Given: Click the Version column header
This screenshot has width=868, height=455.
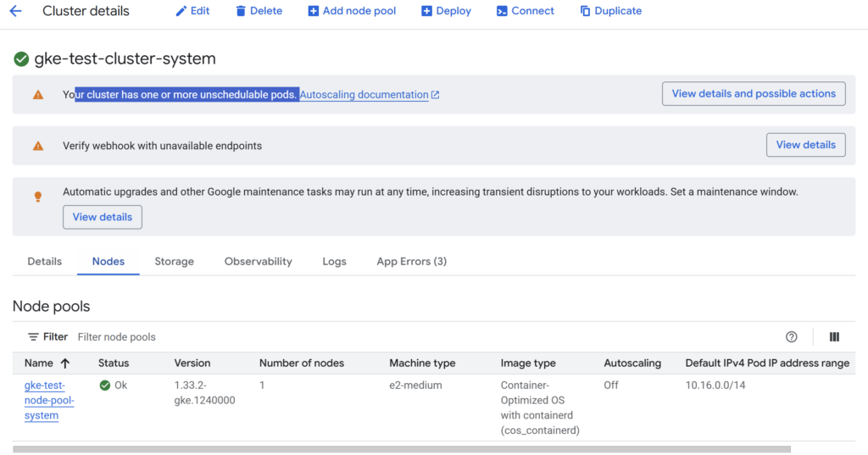Looking at the screenshot, I should [192, 363].
